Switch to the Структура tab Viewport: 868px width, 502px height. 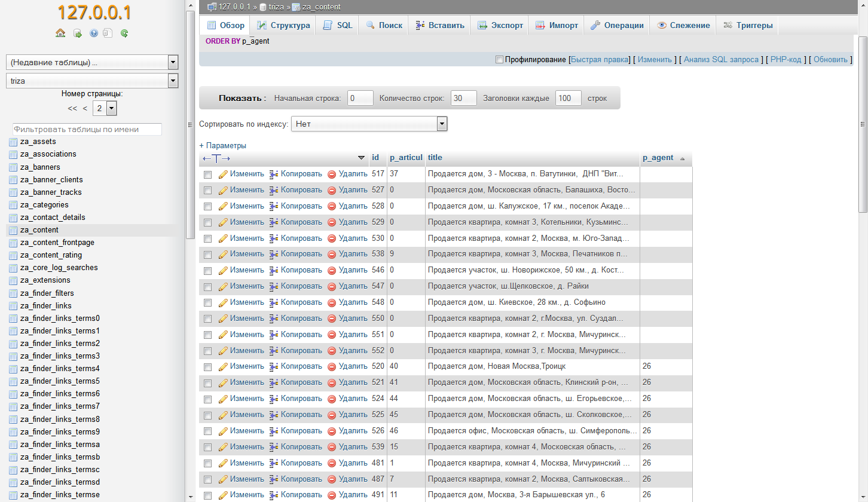tap(283, 25)
